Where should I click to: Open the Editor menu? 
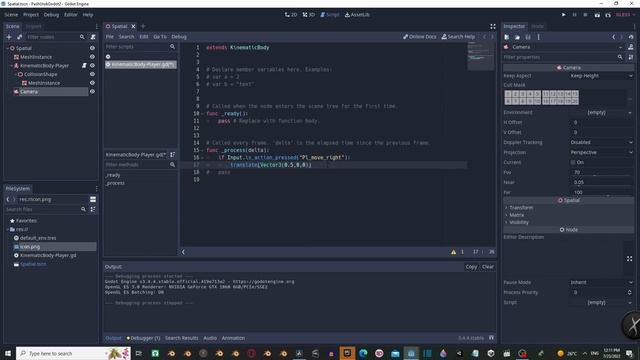click(x=71, y=15)
